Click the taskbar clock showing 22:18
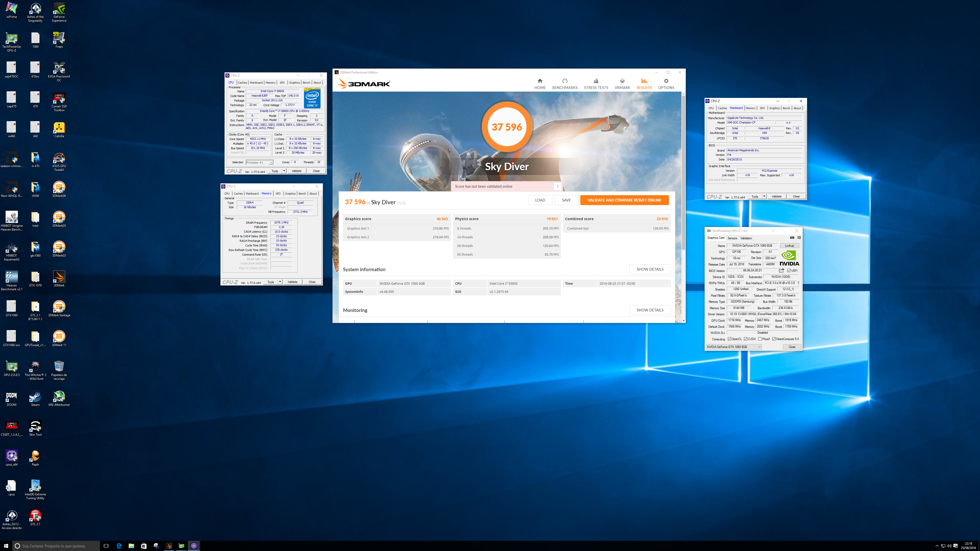The height and width of the screenshot is (551, 980). pos(968,546)
